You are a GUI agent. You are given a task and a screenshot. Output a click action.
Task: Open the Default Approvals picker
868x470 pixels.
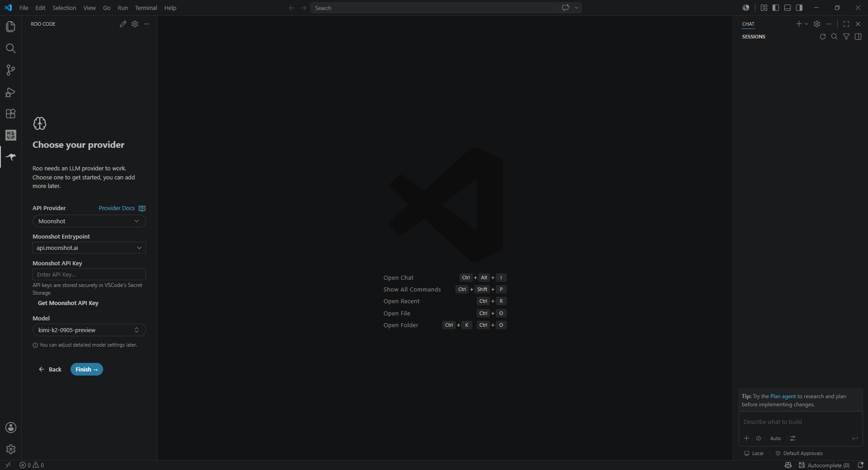click(x=799, y=453)
